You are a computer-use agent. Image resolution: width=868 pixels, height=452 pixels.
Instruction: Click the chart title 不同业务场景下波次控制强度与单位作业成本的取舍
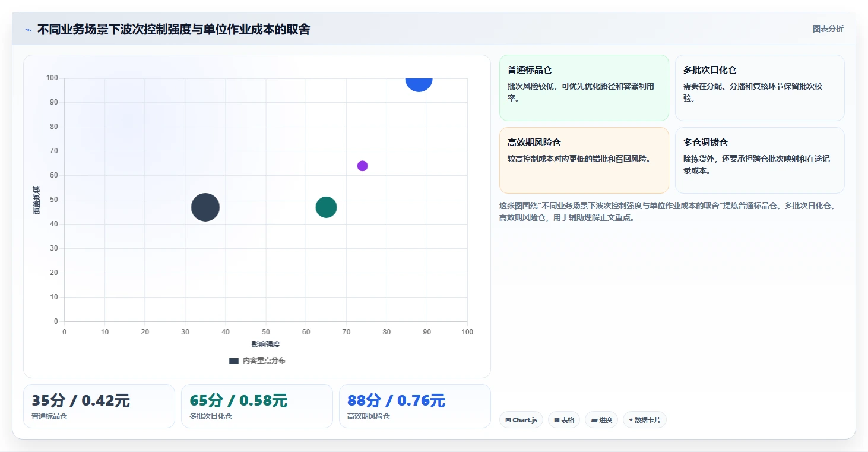click(173, 30)
